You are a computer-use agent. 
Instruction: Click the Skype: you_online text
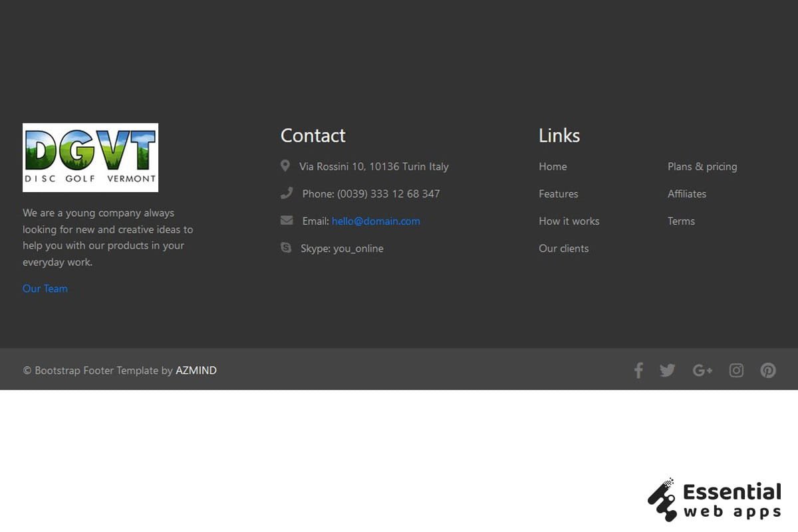(342, 249)
